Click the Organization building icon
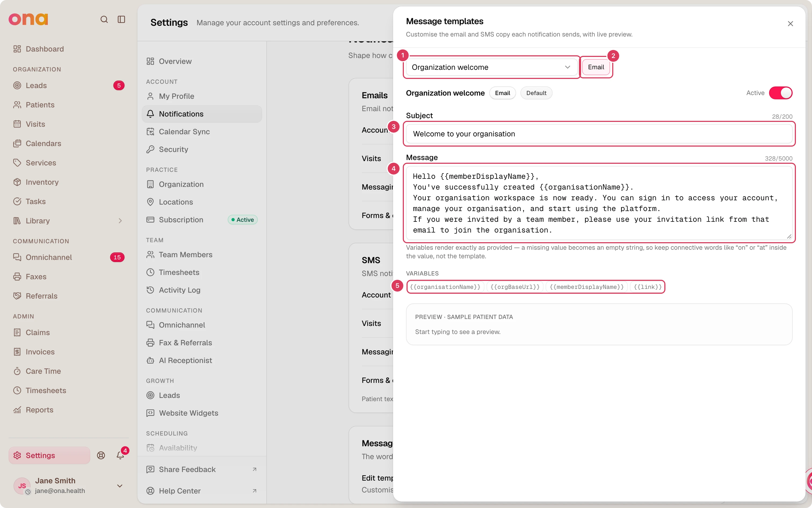The height and width of the screenshot is (508, 812). click(150, 184)
